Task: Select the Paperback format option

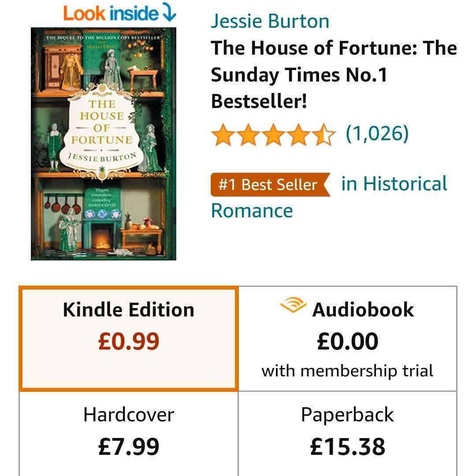Action: [x=348, y=434]
